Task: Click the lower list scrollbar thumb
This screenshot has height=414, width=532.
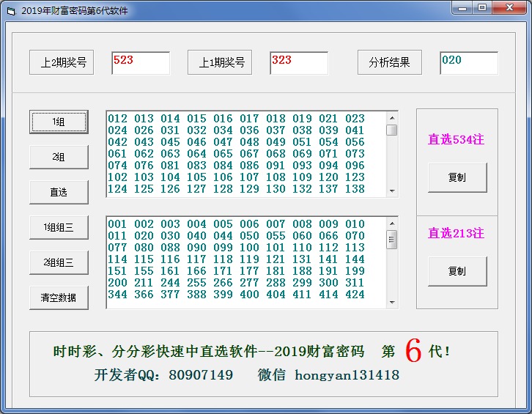Action: tap(392, 240)
